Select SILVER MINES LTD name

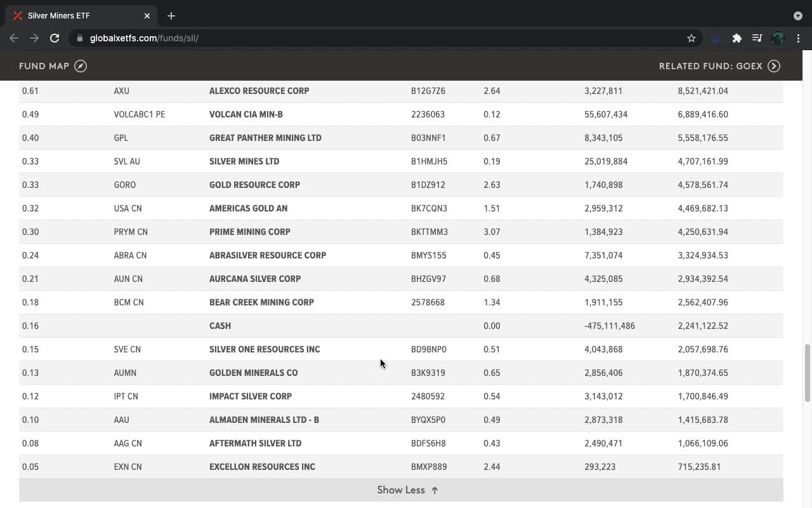coord(244,161)
